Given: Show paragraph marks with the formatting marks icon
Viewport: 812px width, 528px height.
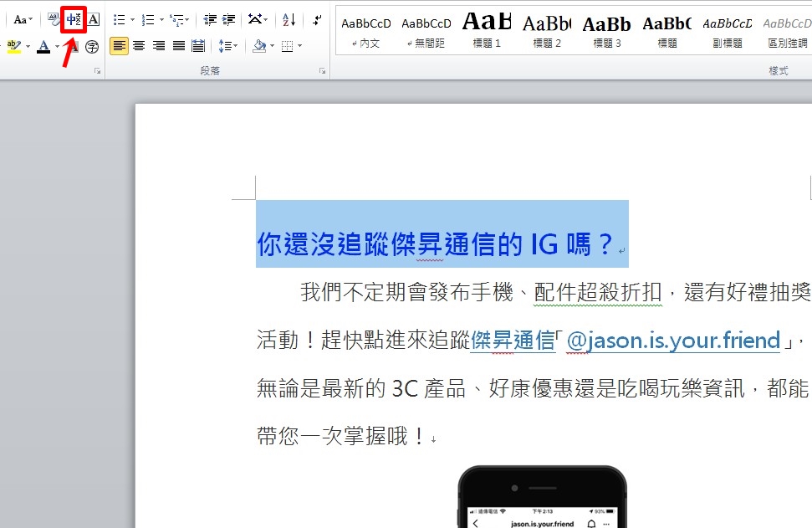Looking at the screenshot, I should pyautogui.click(x=315, y=18).
